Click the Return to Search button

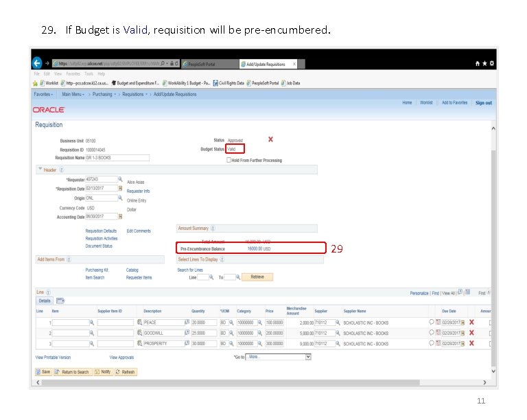coord(72,372)
